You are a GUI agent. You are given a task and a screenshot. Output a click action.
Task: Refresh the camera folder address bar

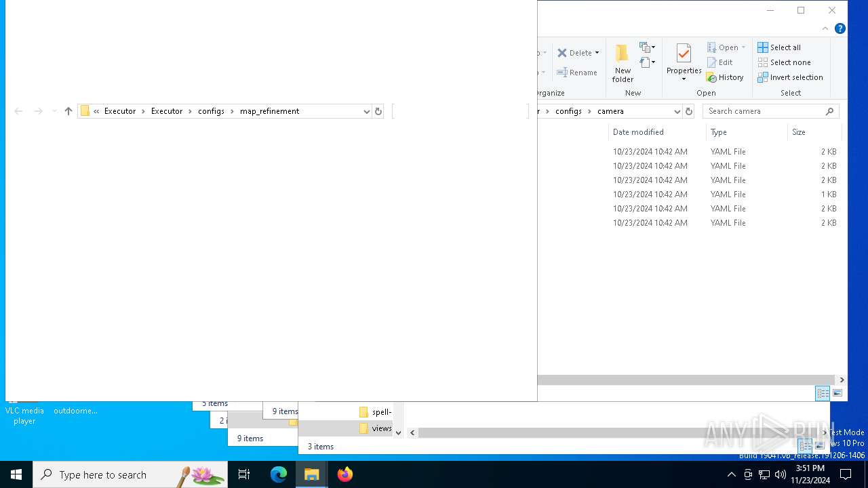(x=689, y=111)
